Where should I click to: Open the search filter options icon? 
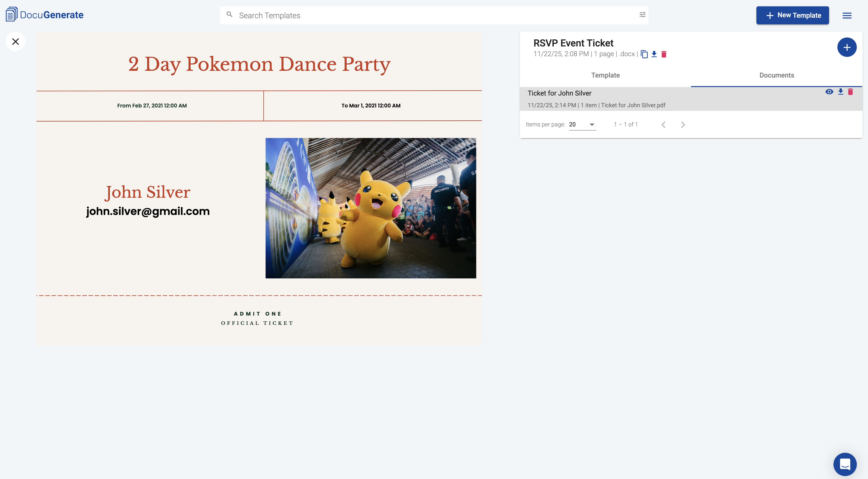pyautogui.click(x=642, y=15)
